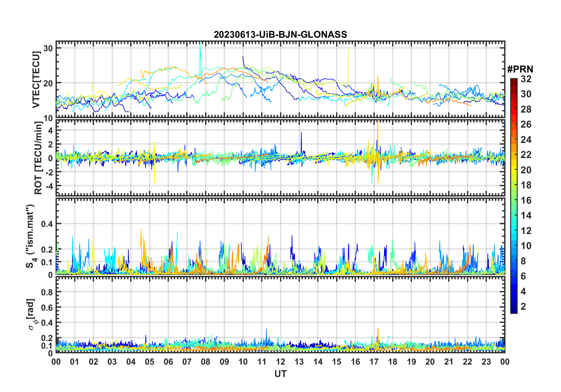Click the x-axis hour tick label 12
This screenshot has height=392, width=561.
[x=280, y=362]
